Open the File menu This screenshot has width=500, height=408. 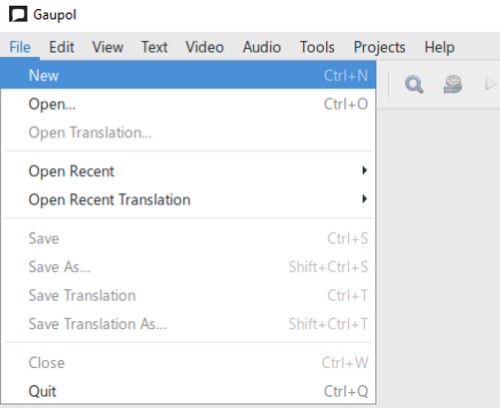click(x=20, y=47)
